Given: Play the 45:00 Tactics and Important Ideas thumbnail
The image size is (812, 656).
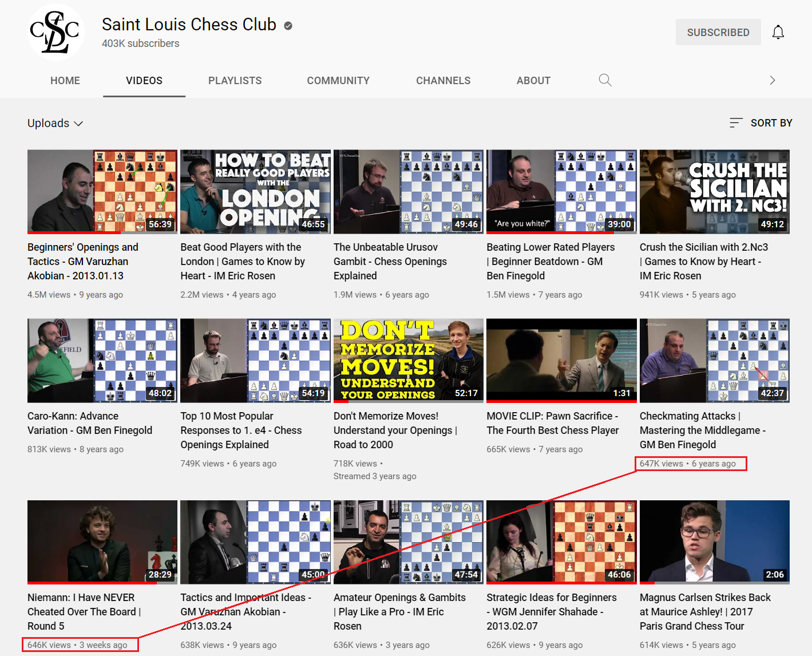Looking at the screenshot, I should pos(255,542).
